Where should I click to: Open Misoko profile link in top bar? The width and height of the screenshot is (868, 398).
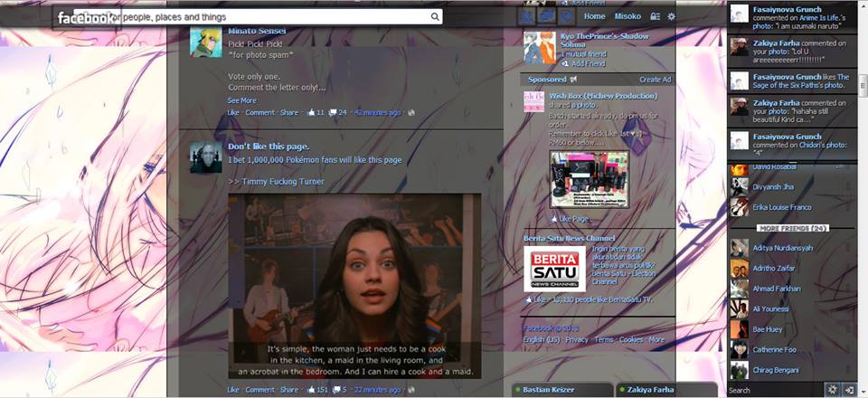tap(627, 16)
